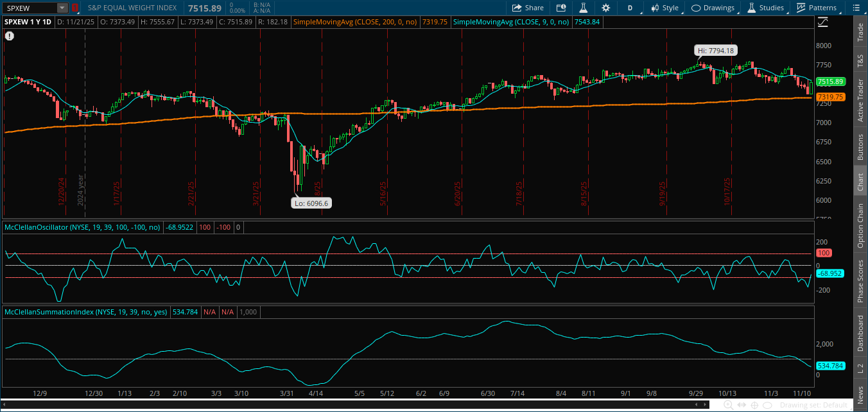The image size is (868, 412).
Task: Open the flask Edit Studies icon
Action: (x=583, y=8)
